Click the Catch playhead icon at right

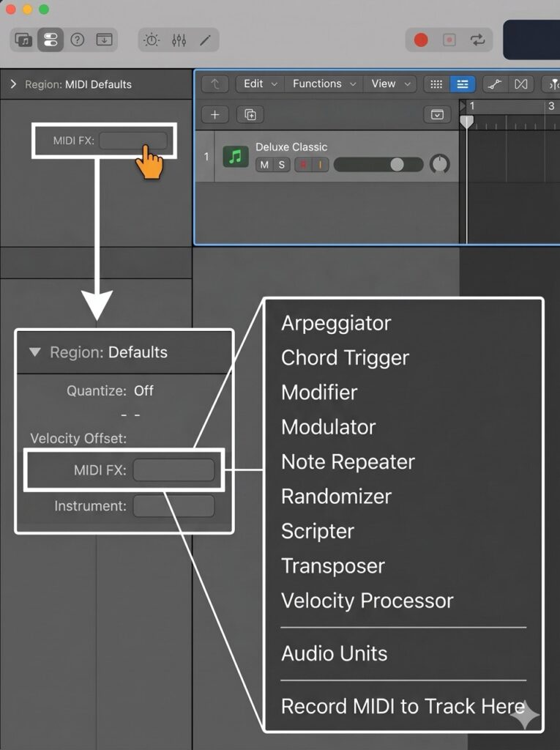[x=553, y=84]
